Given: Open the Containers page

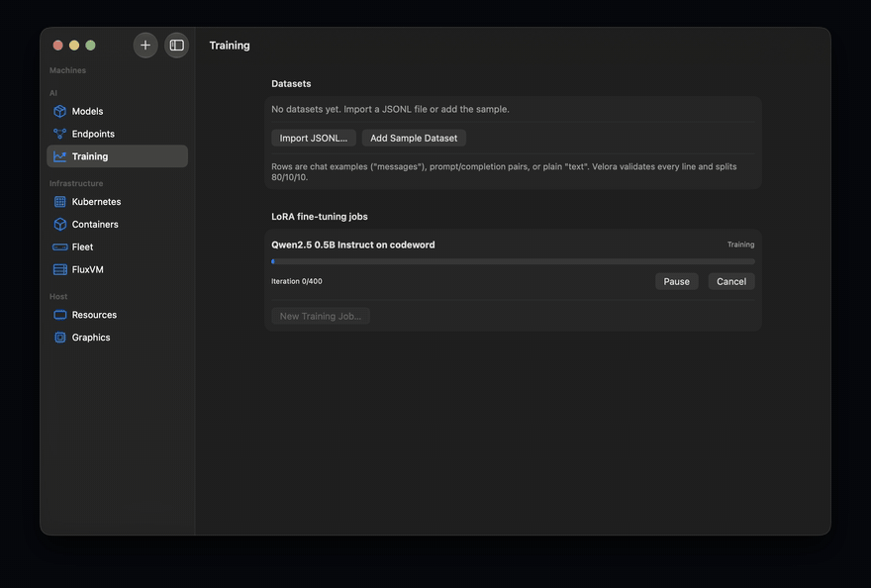Looking at the screenshot, I should pos(117,225).
